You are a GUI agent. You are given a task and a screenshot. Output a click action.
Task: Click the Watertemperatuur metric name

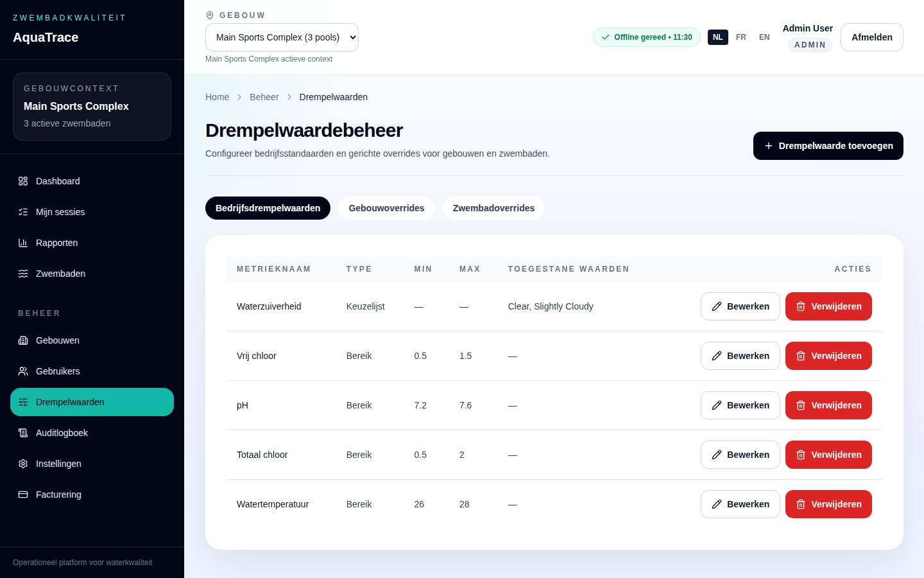point(273,504)
